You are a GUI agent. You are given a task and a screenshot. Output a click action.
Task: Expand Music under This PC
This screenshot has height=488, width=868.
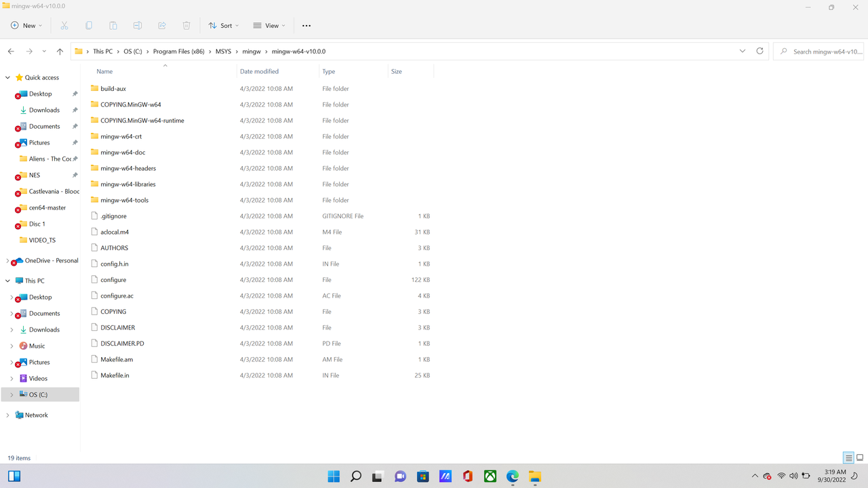[12, 346]
